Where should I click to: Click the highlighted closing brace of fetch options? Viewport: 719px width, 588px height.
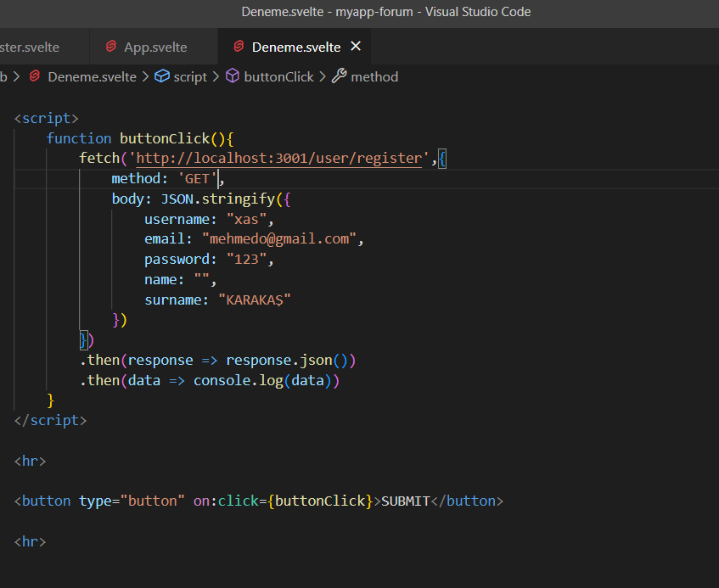click(83, 340)
